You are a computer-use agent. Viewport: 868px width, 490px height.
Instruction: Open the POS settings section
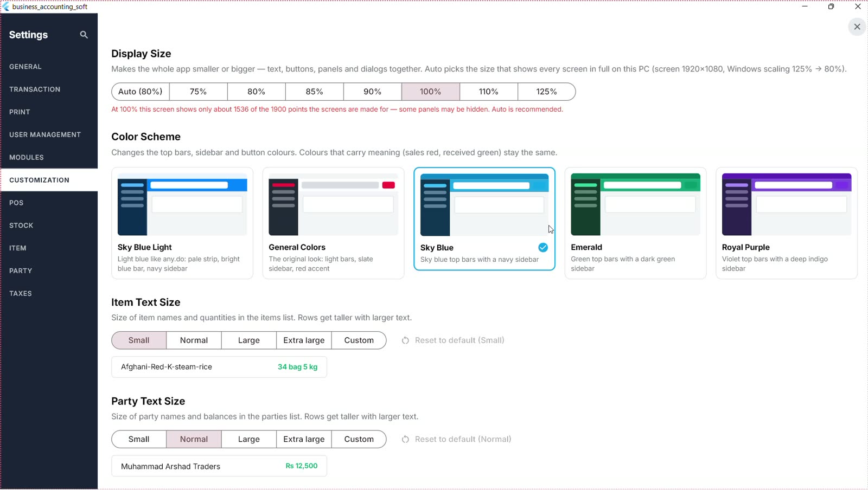[x=49, y=203]
